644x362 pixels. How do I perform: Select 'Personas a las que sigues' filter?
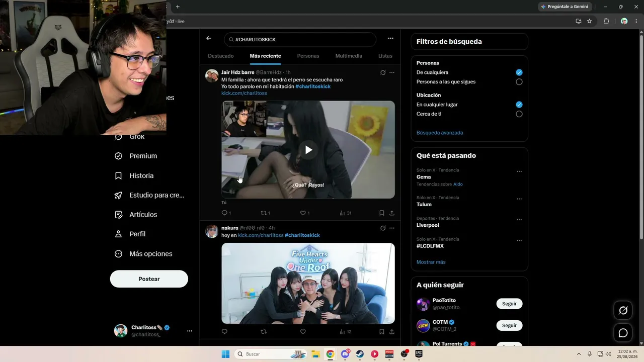pos(519,81)
